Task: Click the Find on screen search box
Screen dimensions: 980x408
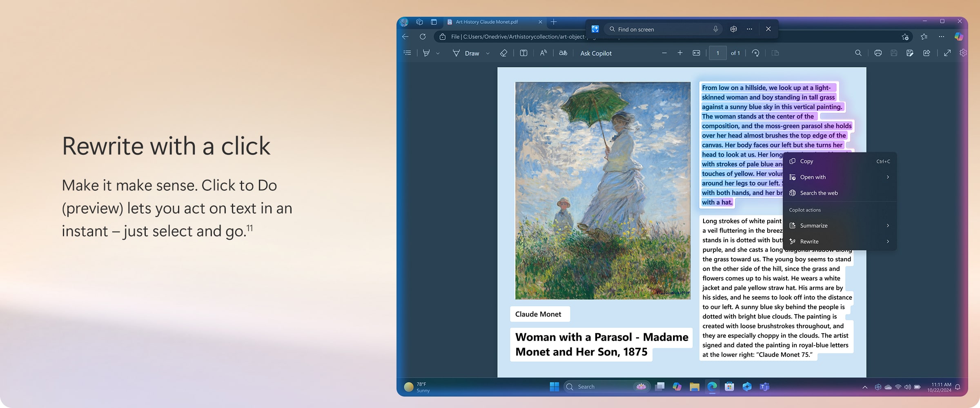Action: [x=664, y=29]
